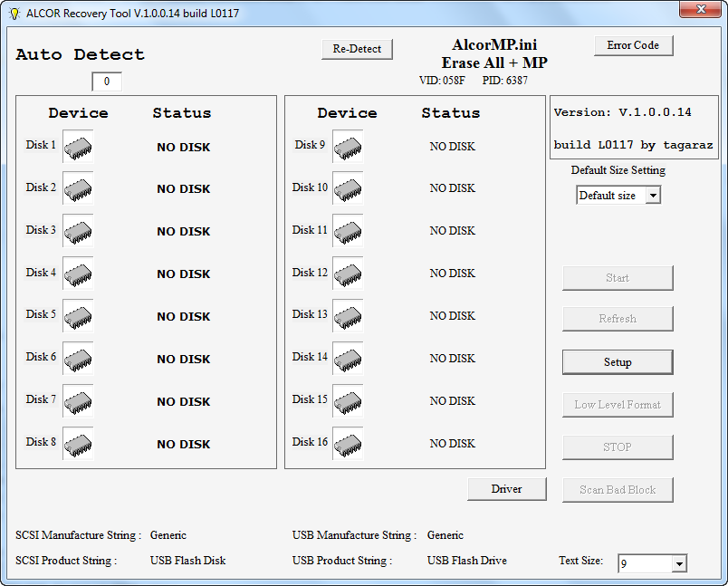Image resolution: width=728 pixels, height=586 pixels.
Task: Click the USB Flash Disk product string
Action: pos(188,561)
